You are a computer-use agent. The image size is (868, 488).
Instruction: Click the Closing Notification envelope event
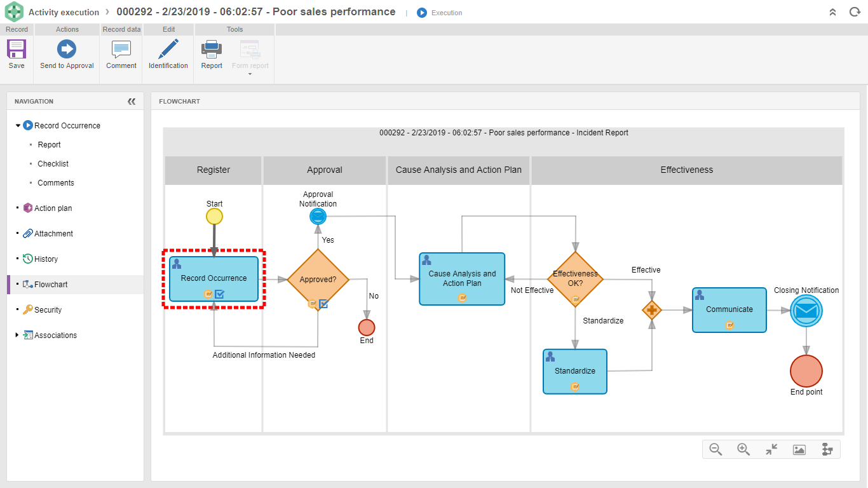pyautogui.click(x=806, y=311)
